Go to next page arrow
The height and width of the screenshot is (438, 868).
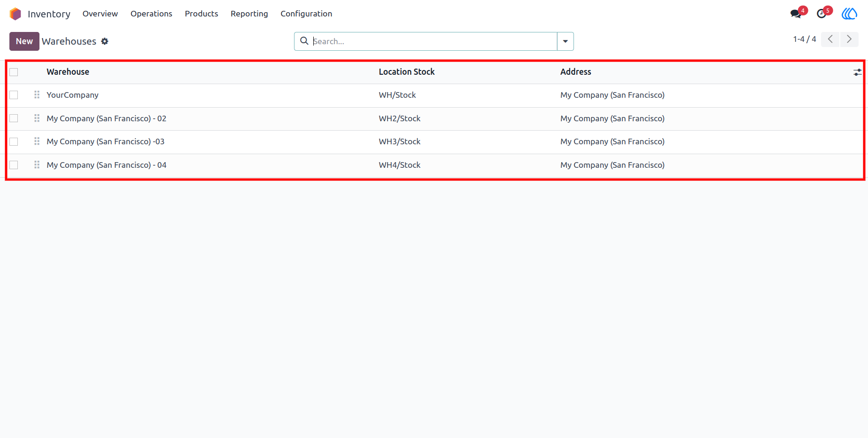tap(849, 39)
